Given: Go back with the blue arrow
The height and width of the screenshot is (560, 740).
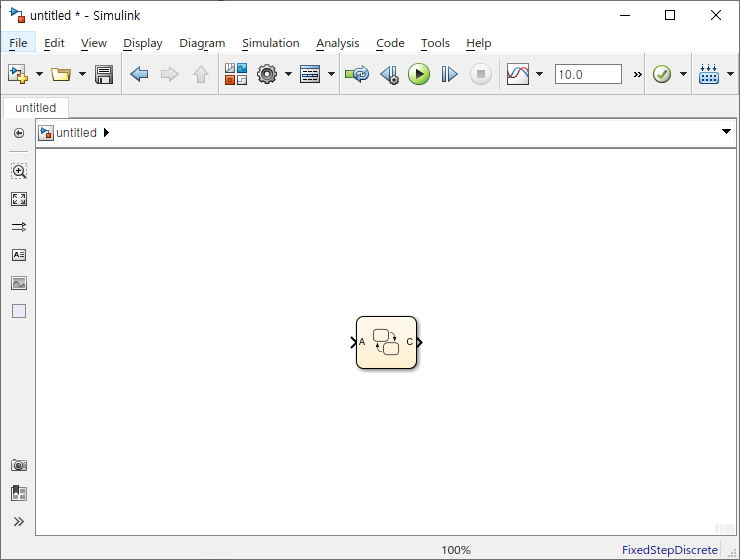Looking at the screenshot, I should 139,74.
